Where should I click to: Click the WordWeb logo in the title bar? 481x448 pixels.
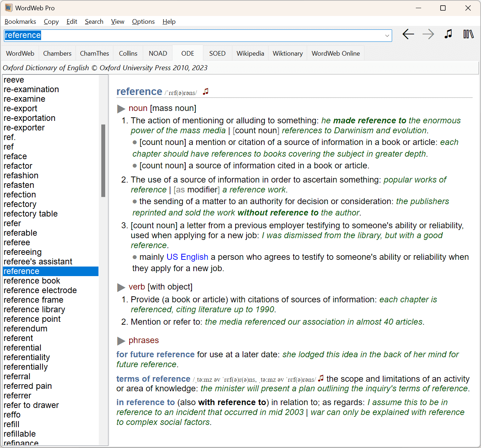pyautogui.click(x=8, y=7)
